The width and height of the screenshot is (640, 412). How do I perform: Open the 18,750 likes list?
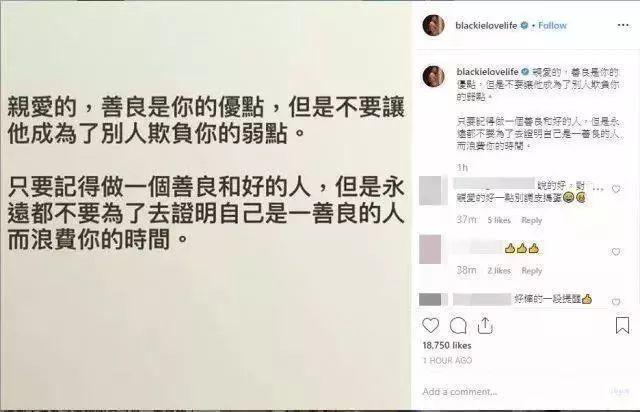tap(447, 345)
